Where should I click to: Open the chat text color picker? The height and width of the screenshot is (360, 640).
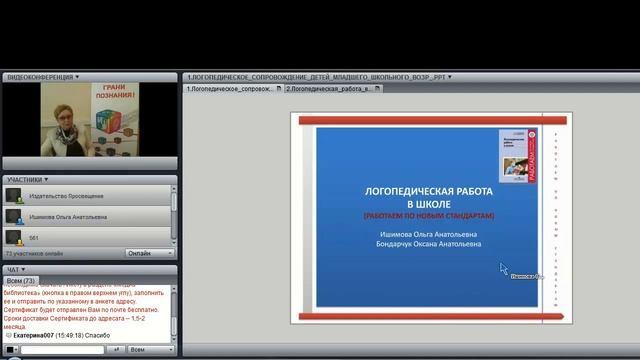11,350
